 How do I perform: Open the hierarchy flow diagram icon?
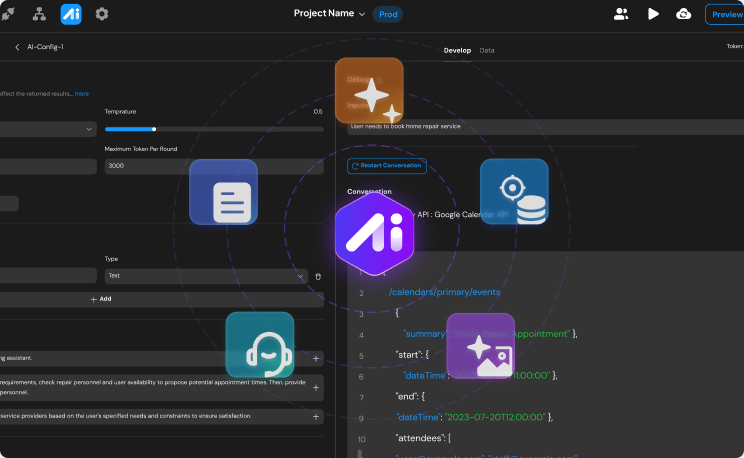(x=39, y=14)
